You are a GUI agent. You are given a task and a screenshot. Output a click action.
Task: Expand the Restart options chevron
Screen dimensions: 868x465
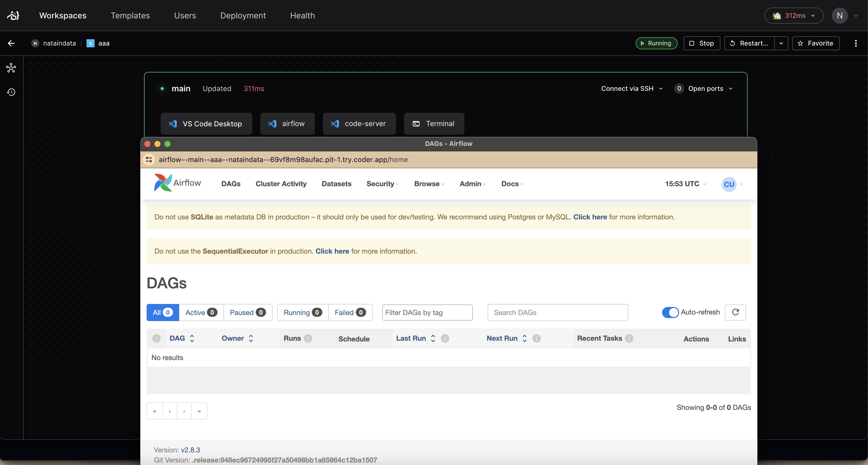pyautogui.click(x=781, y=43)
